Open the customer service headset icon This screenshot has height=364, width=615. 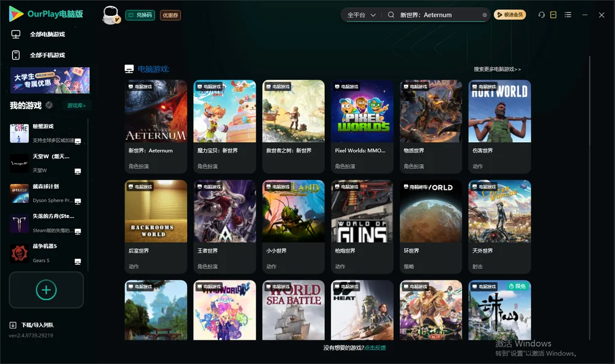542,15
